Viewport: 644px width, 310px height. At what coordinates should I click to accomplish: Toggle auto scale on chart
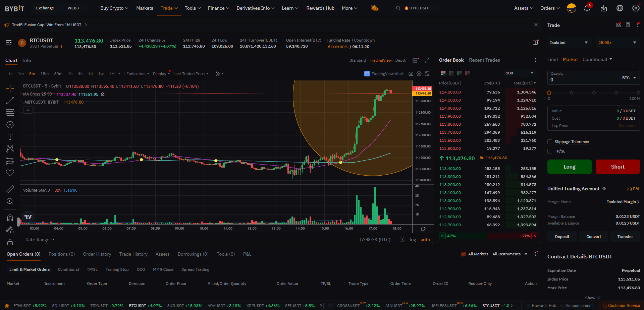[425, 240]
